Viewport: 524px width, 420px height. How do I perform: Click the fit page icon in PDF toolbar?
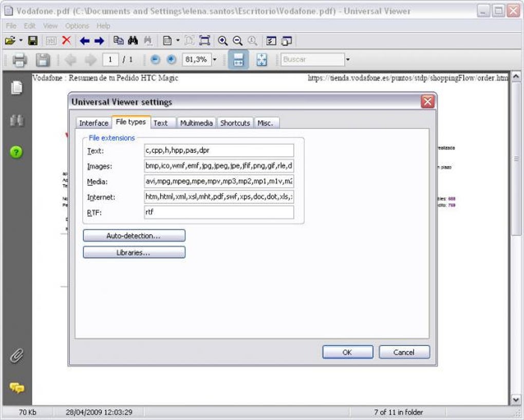pyautogui.click(x=261, y=60)
